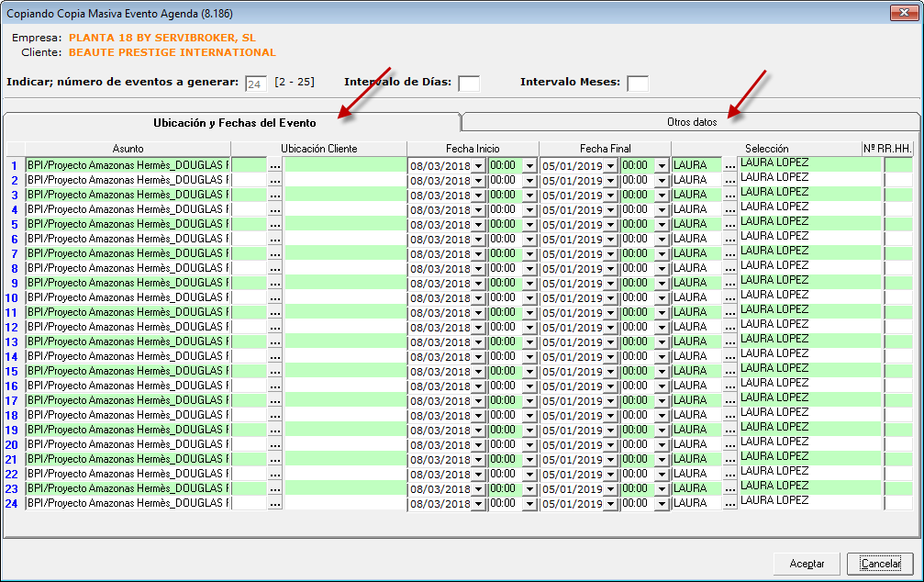The image size is (924, 582).
Task: Click row 16 LAURA selection field
Action: pos(697,386)
